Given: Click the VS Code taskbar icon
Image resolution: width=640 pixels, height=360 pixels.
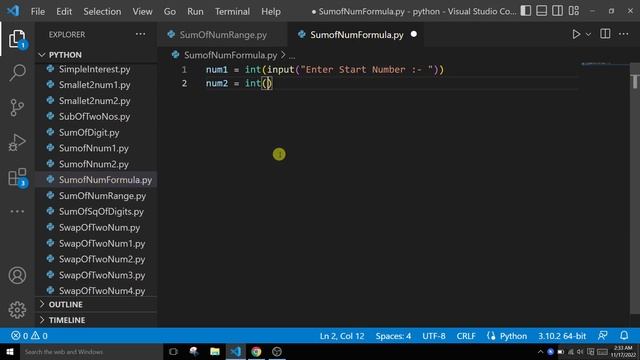Looking at the screenshot, I should (x=236, y=352).
